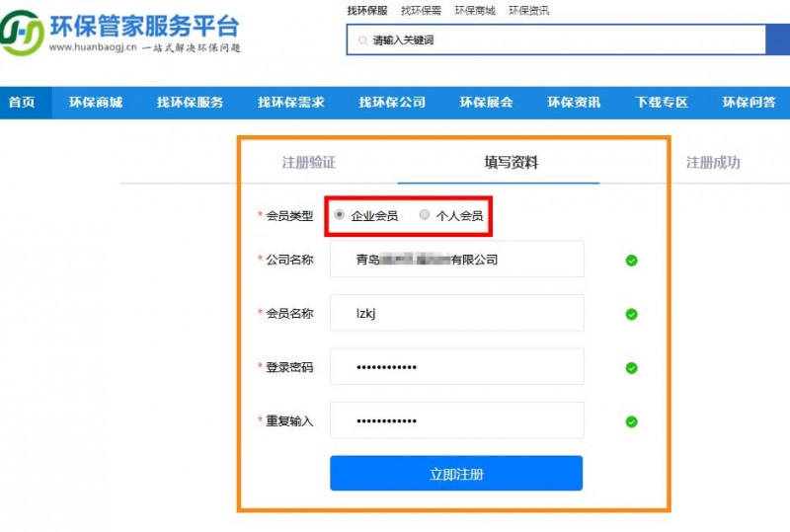Switch to 环保资讯 search tab
The height and width of the screenshot is (532, 790).
528,11
